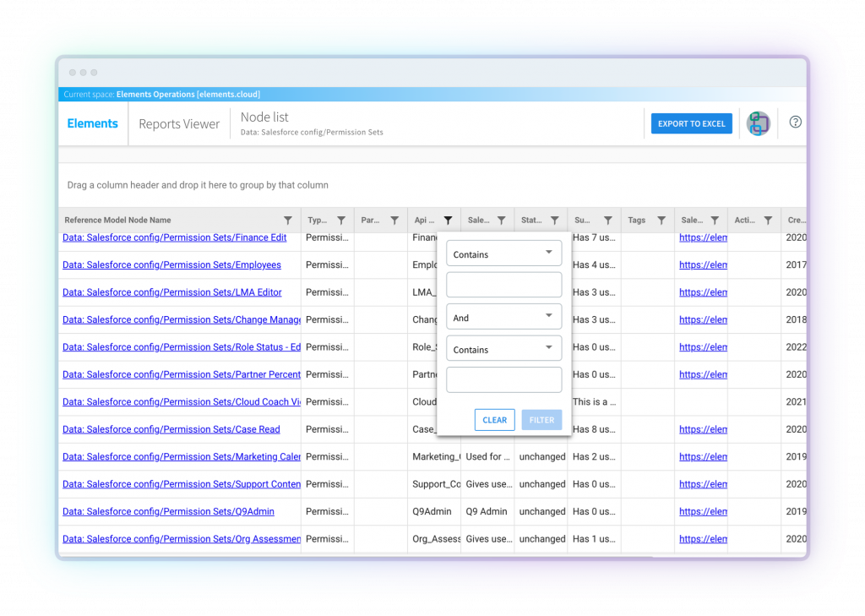Open the help question mark icon
865x616 pixels.
click(x=795, y=123)
